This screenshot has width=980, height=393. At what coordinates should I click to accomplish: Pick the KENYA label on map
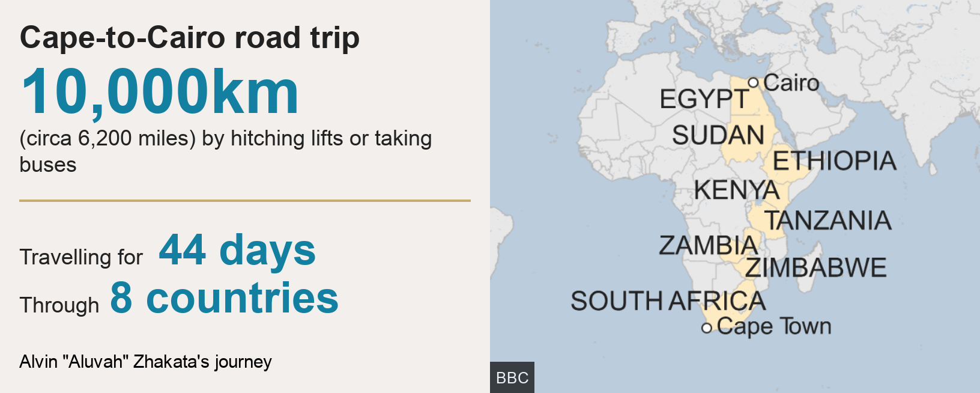coord(736,190)
